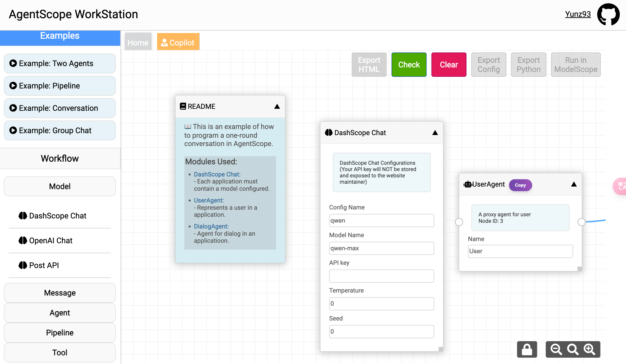
Task: Click the DashScope Chat node resize handle
Action: coord(441,349)
